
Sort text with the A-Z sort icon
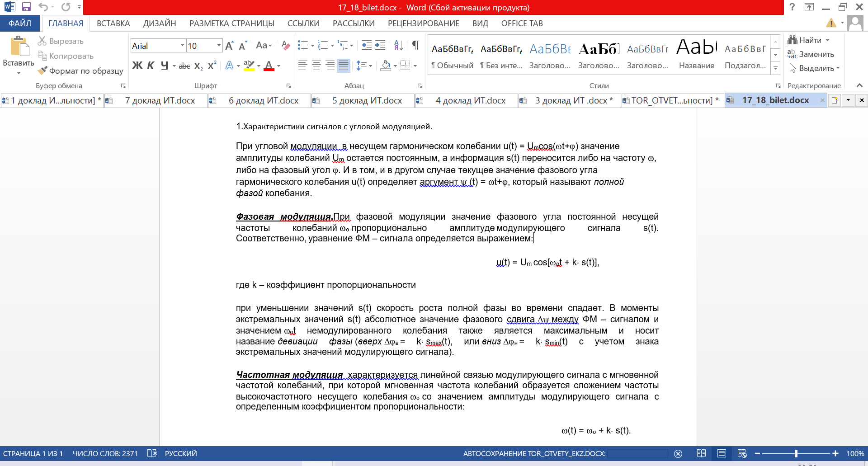click(x=398, y=45)
